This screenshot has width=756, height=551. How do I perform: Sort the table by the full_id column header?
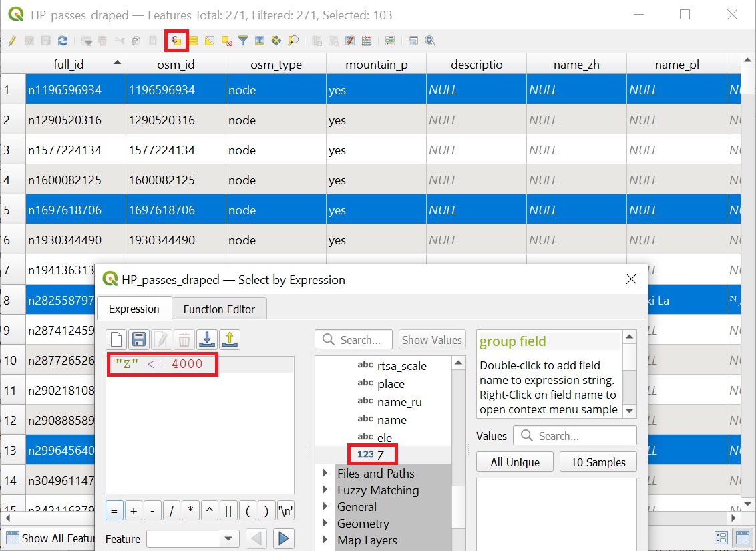(x=75, y=64)
